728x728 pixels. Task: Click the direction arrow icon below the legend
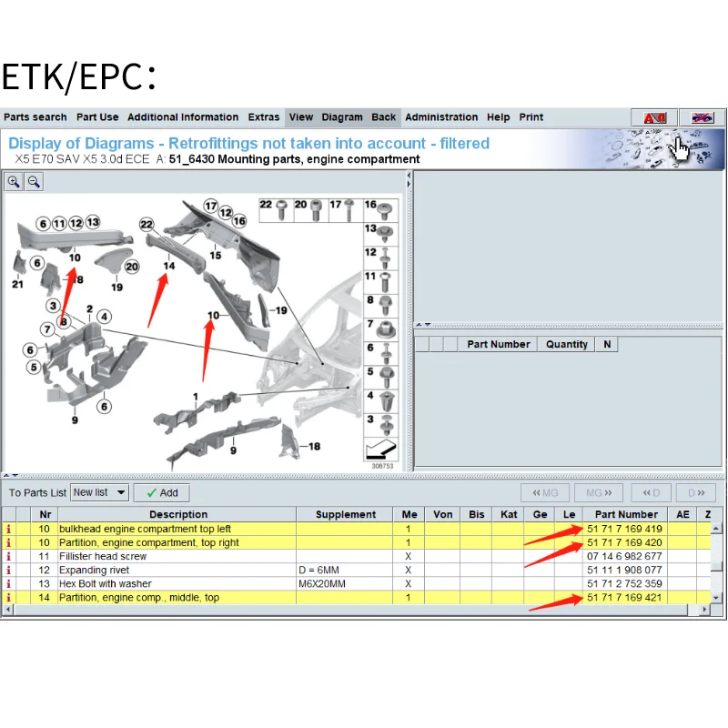(x=380, y=449)
